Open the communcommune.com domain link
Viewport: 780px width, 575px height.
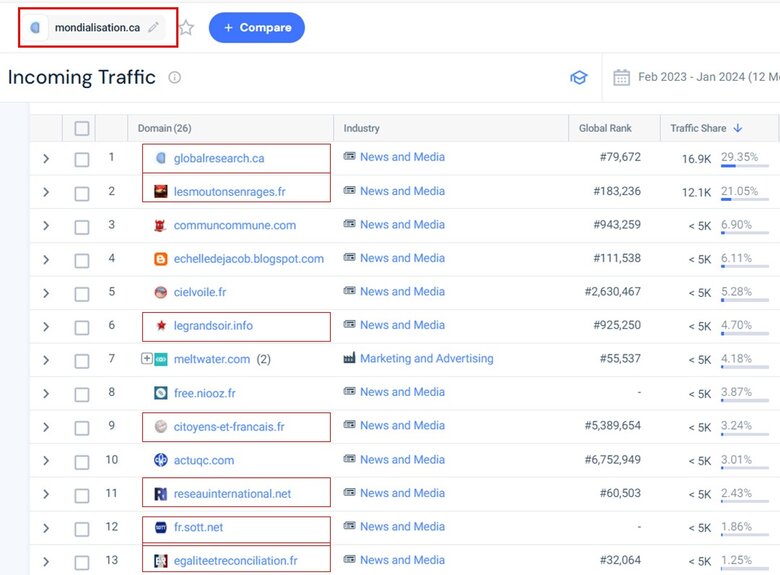(x=235, y=225)
